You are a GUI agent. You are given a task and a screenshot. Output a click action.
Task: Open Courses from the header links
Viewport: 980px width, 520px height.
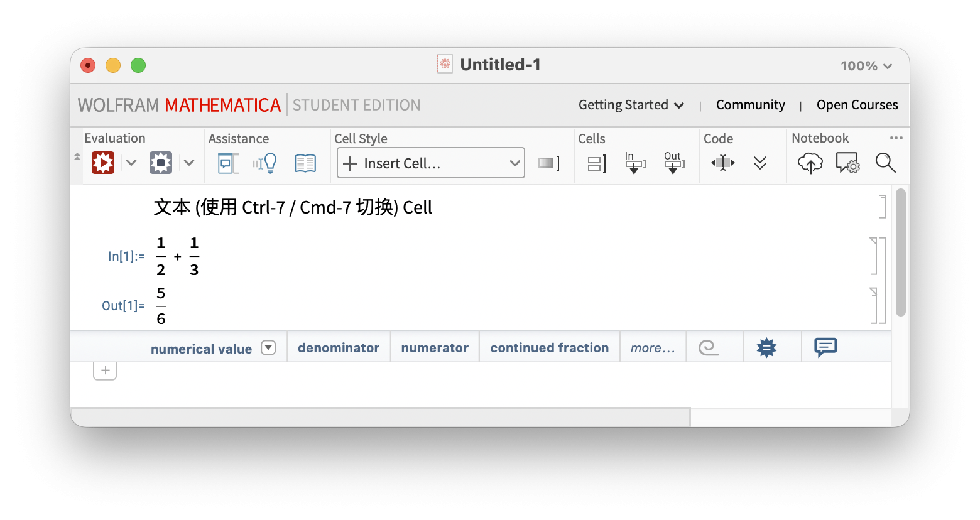click(857, 105)
